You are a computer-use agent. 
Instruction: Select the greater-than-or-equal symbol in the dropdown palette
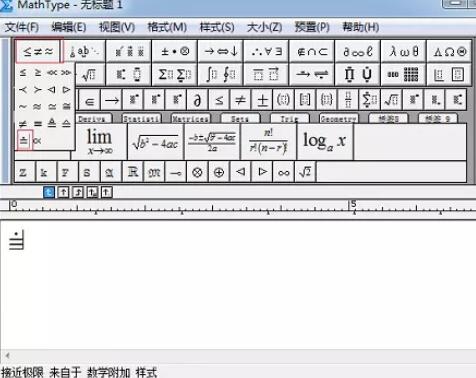pos(38,72)
